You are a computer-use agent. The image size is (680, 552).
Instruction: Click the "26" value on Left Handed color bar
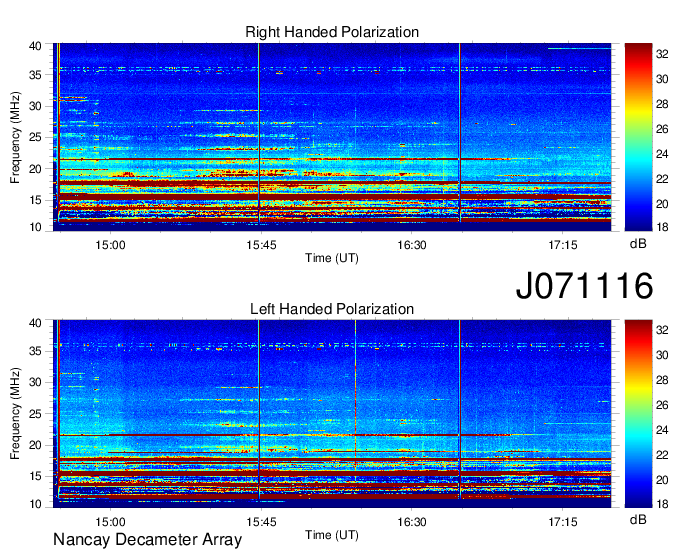tap(662, 405)
